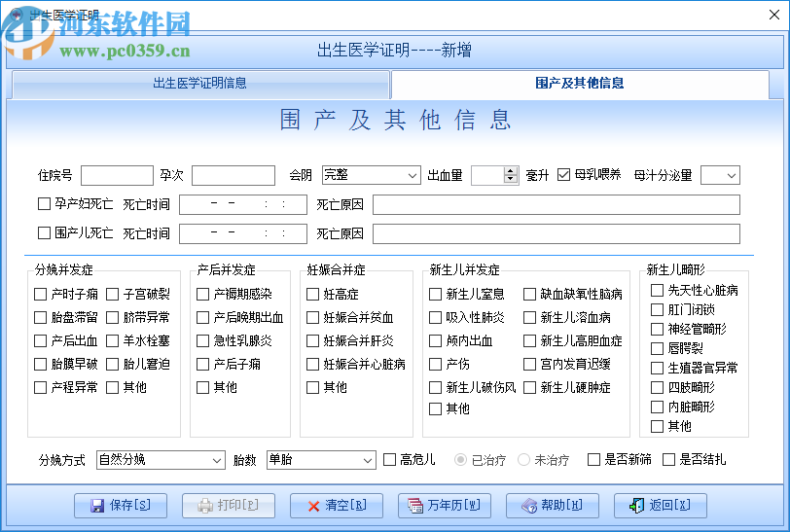
Task: Click 围产儿 死亡时间 date field
Action: point(243,234)
